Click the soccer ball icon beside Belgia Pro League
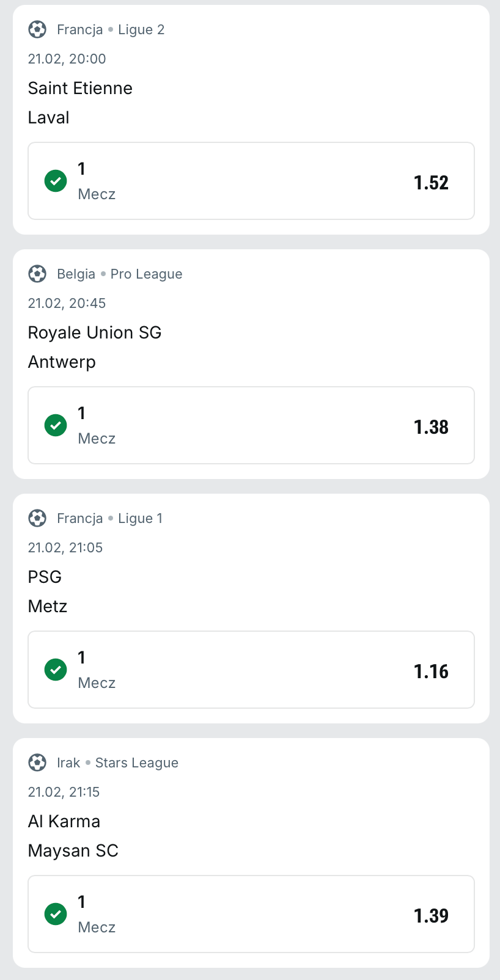 [x=37, y=274]
